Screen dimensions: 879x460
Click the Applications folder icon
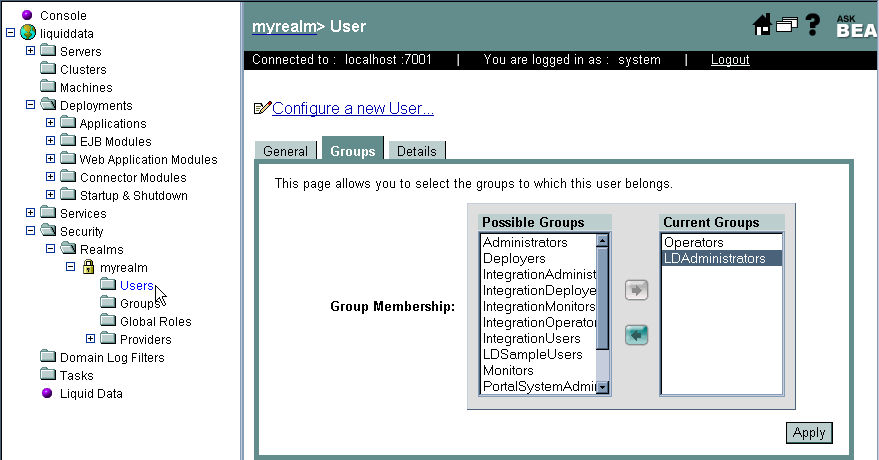[x=68, y=122]
